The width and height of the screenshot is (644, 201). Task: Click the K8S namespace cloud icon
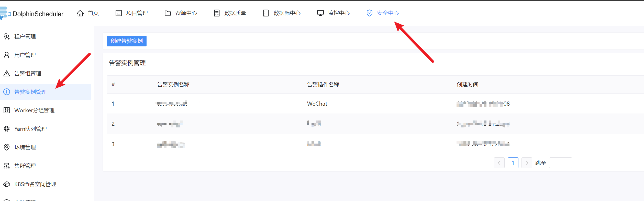[x=7, y=184]
